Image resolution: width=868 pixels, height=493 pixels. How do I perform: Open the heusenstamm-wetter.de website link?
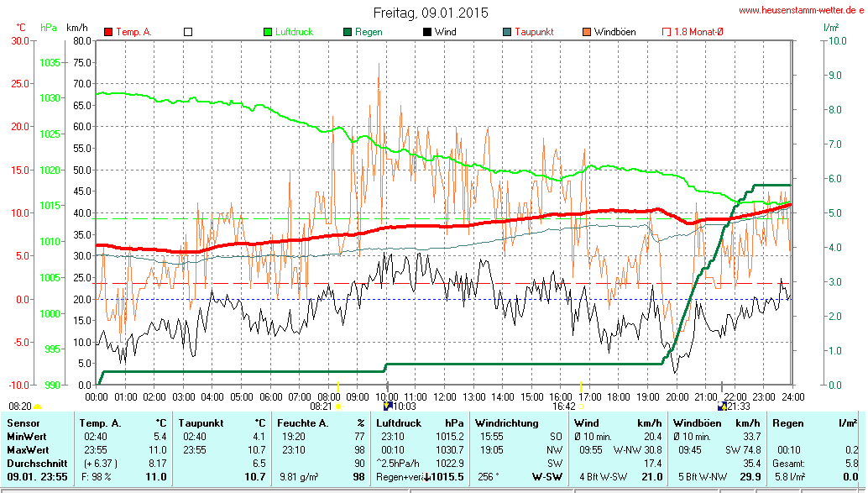click(x=801, y=10)
